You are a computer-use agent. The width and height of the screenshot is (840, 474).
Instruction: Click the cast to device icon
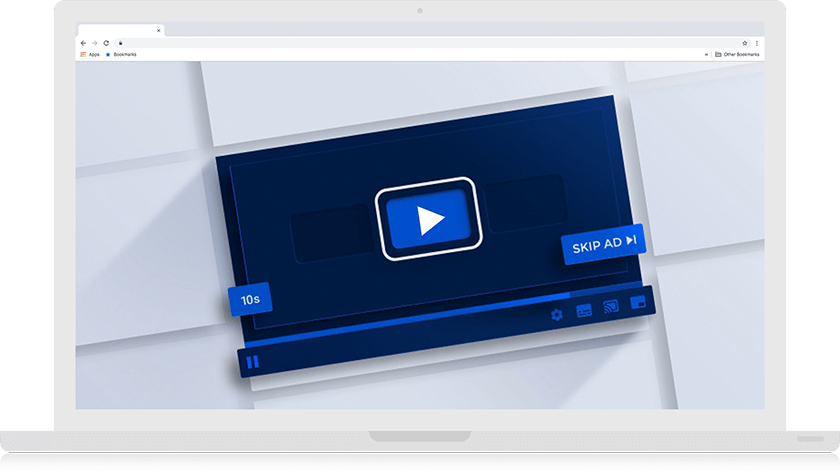[611, 306]
